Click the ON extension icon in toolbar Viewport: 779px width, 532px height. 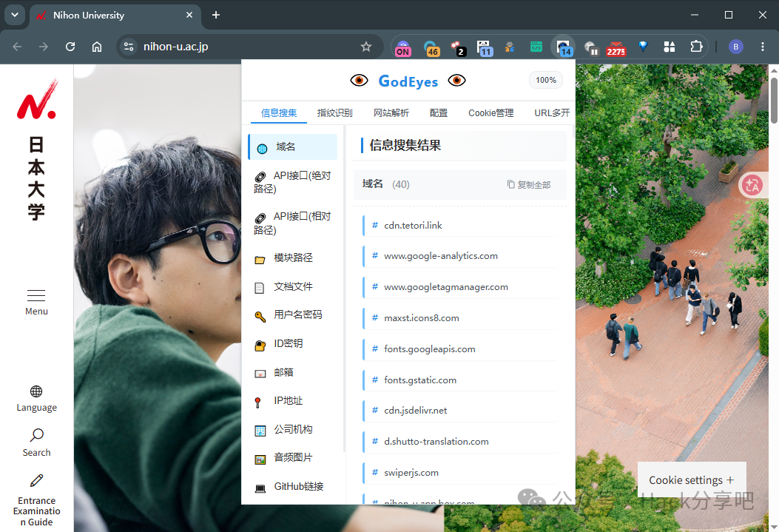403,47
